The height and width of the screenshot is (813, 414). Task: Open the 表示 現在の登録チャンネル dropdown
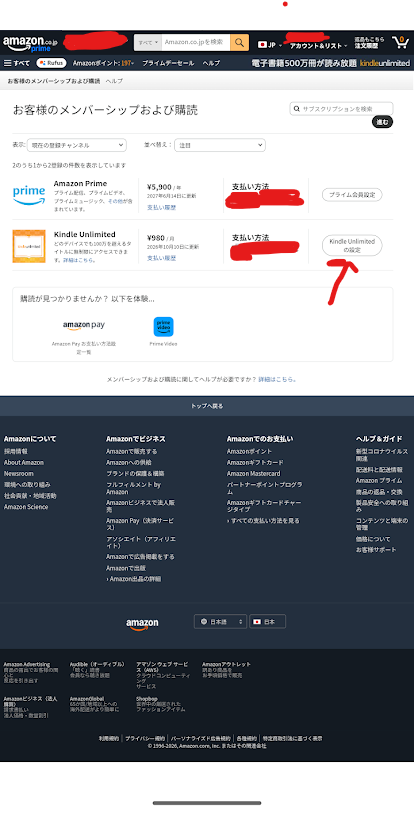tap(76, 145)
